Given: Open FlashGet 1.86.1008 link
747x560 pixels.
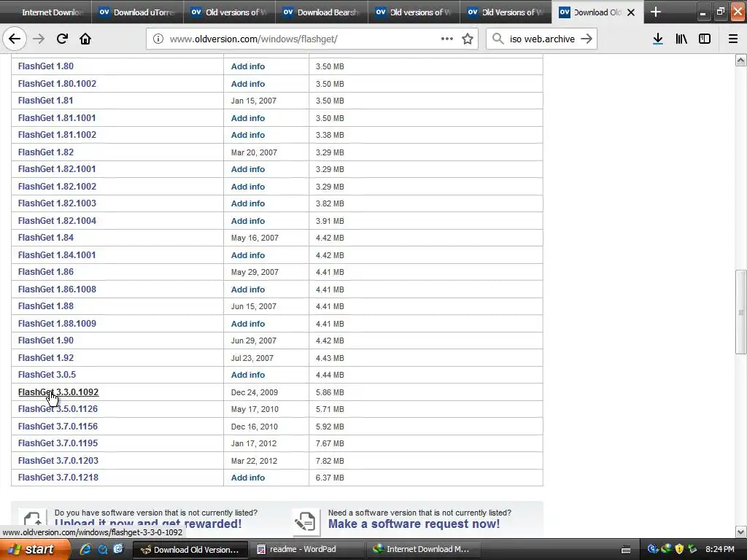Looking at the screenshot, I should click(x=57, y=289).
